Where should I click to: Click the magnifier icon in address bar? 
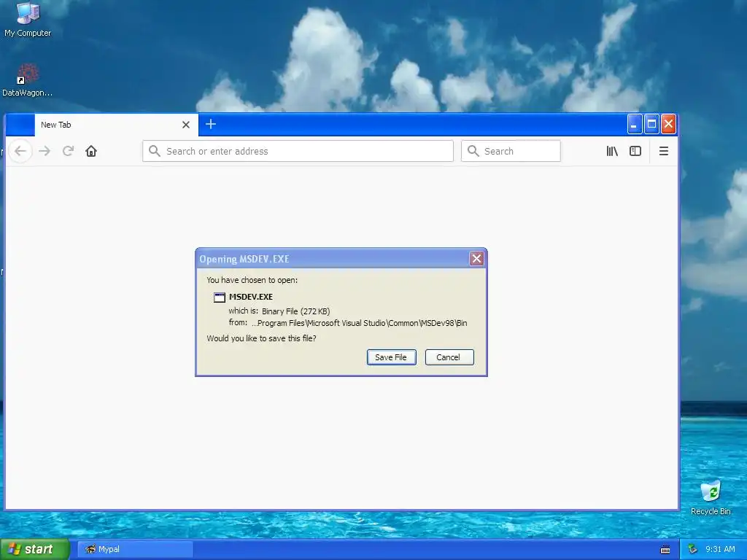155,151
